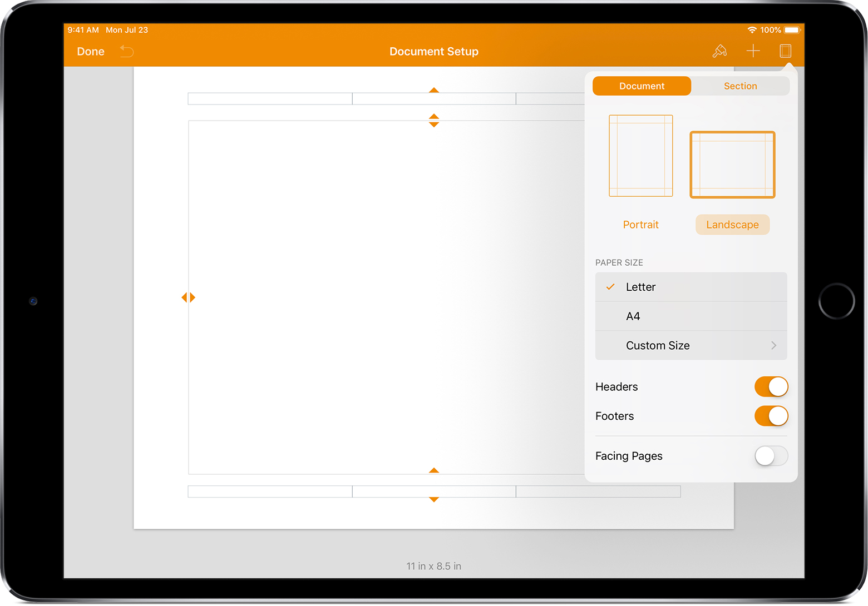Disable the Footers switch

[x=771, y=416]
